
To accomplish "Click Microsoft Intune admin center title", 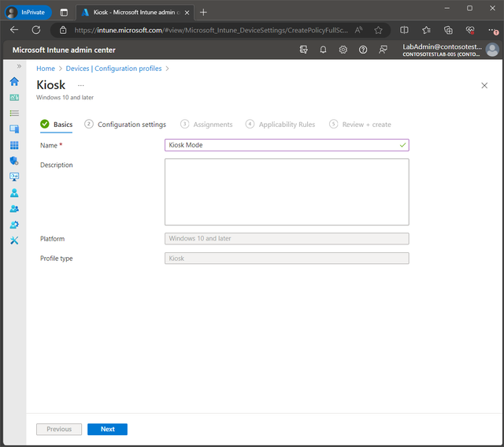I will 64,50.
